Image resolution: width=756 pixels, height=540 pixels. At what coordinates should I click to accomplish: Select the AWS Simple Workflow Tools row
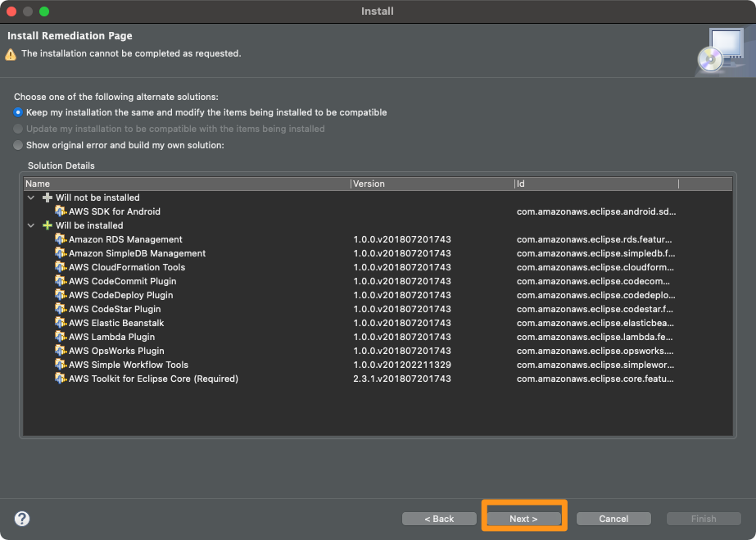click(378, 365)
